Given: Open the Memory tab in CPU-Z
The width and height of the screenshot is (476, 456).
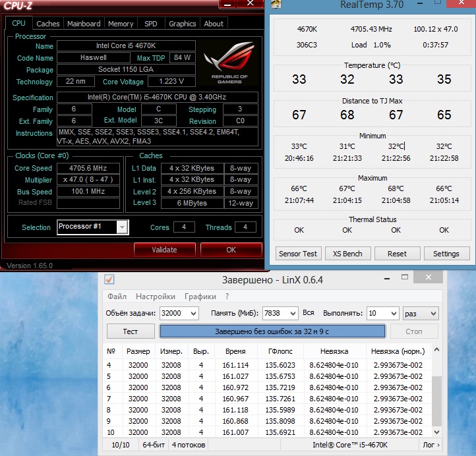Looking at the screenshot, I should [121, 24].
